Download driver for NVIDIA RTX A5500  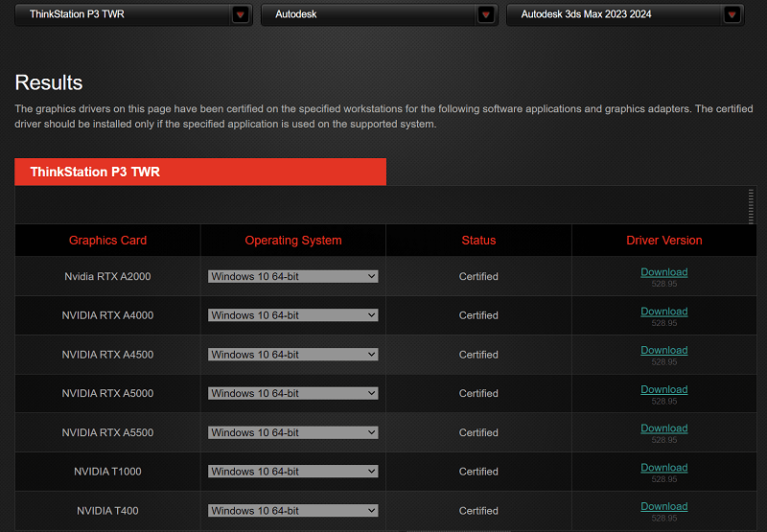[663, 428]
